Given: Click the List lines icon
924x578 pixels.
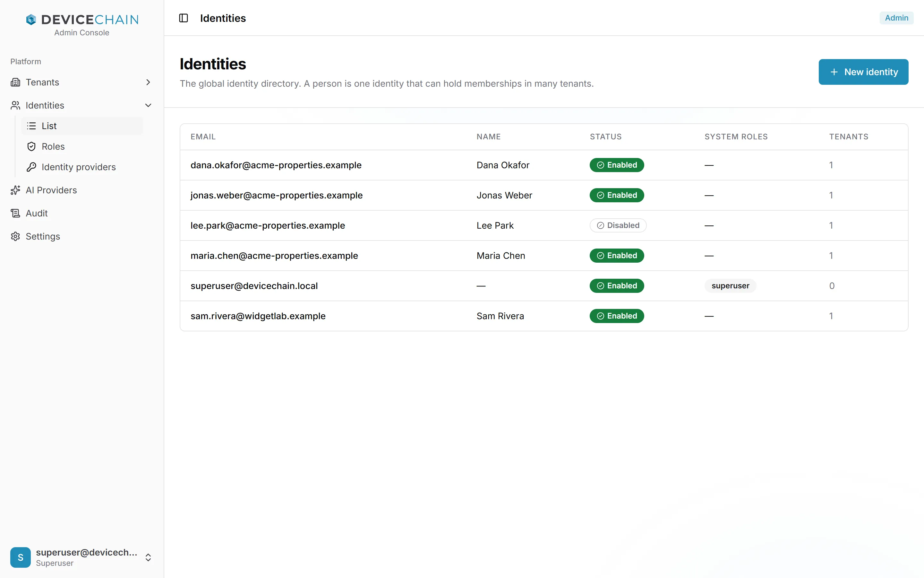Looking at the screenshot, I should tap(31, 126).
